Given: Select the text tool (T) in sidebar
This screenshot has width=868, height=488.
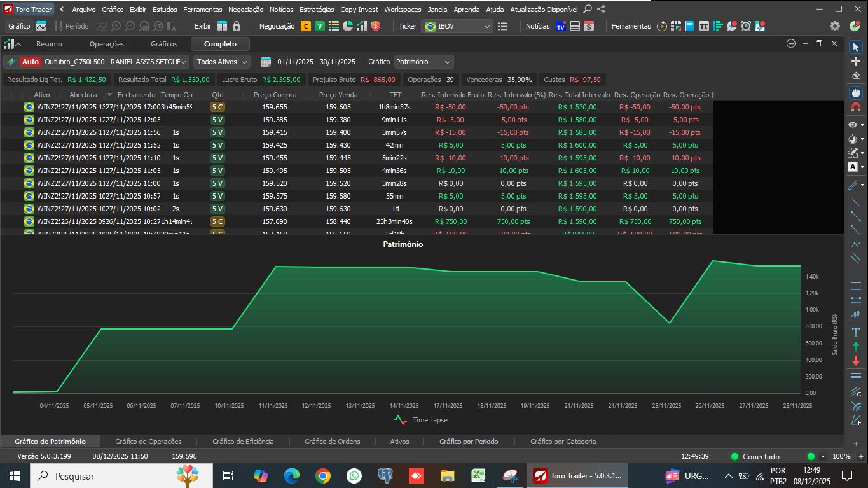Looking at the screenshot, I should pos(855,332).
